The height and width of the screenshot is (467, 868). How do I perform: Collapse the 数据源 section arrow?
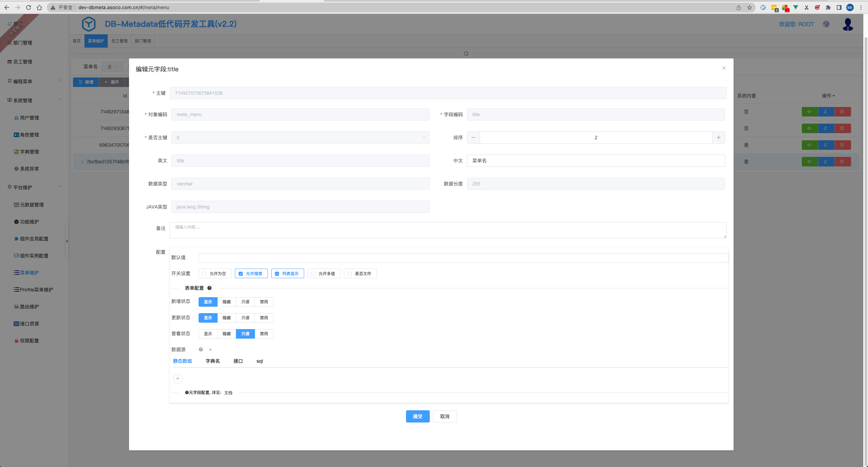point(210,349)
